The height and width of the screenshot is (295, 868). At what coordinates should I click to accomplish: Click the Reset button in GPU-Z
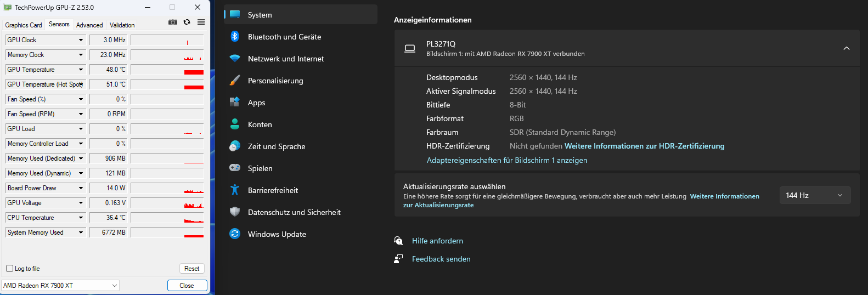coord(191,269)
